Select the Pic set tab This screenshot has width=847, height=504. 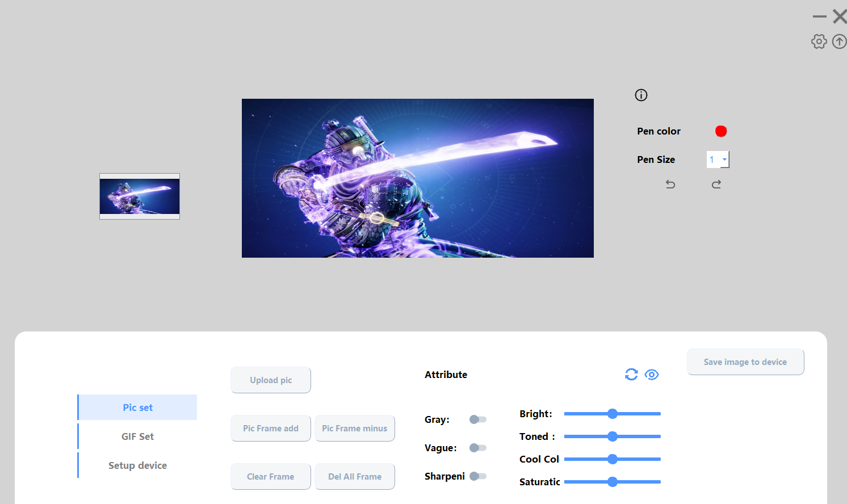137,408
